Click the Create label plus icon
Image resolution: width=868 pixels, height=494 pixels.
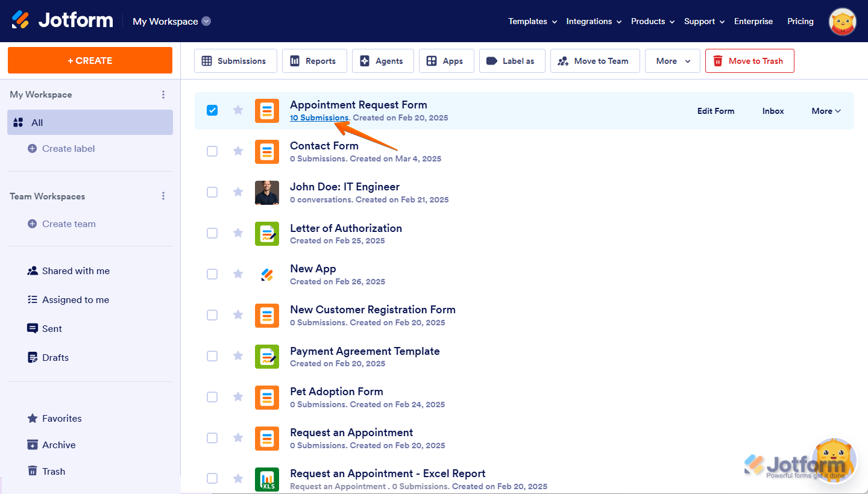33,149
